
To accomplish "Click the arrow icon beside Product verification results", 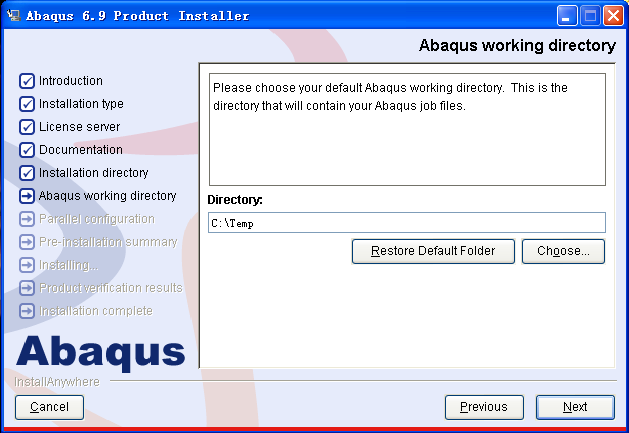I will coord(27,288).
